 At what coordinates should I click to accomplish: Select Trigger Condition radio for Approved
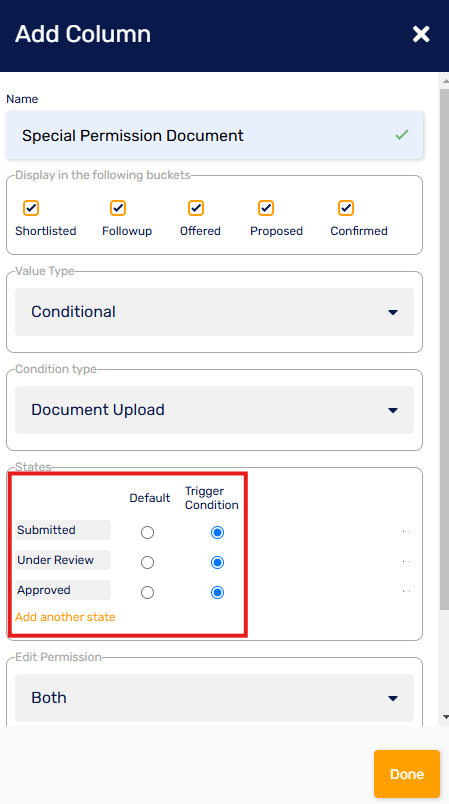(x=217, y=592)
